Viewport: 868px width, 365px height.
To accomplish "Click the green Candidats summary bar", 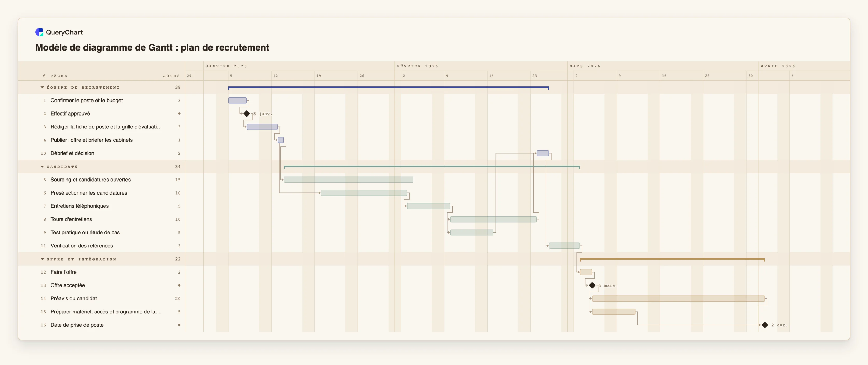I will coord(432,167).
